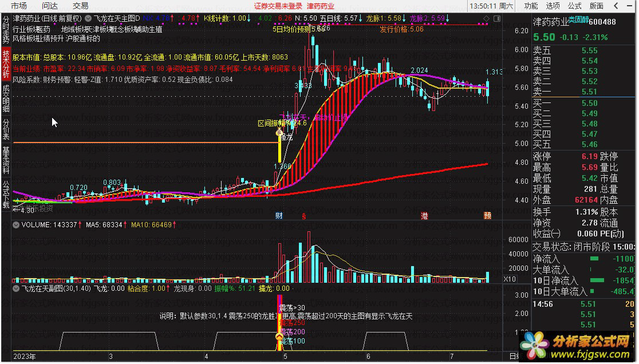
Task: Click stock code 600488
Action: pos(602,22)
